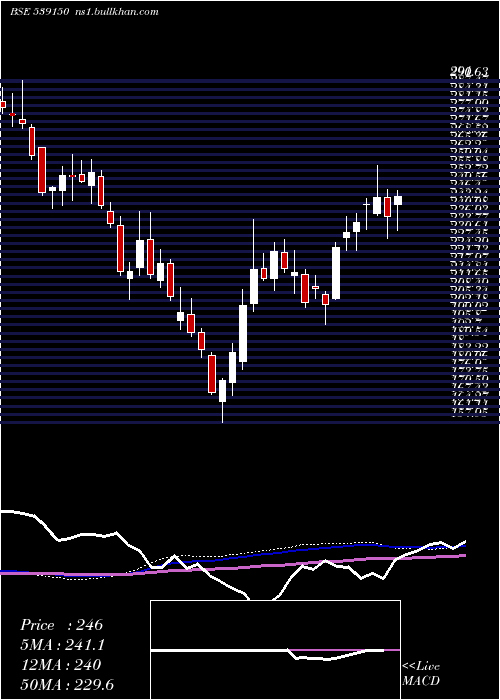
Task: Select the '5MA : 241.1' value
Action: point(63,645)
